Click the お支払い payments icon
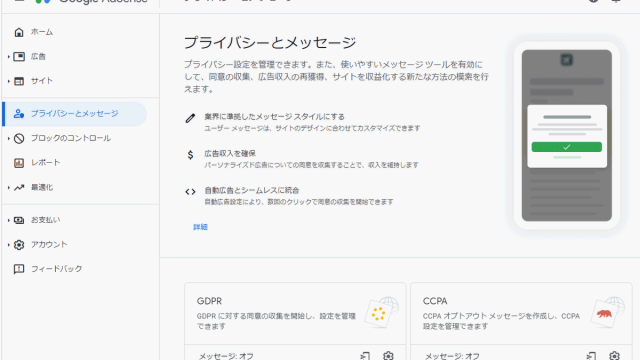 click(x=19, y=220)
